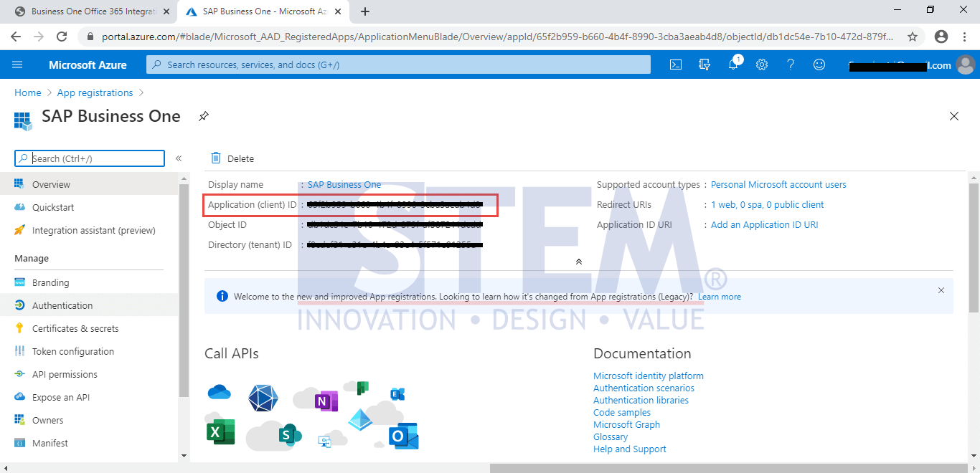Open portal settings gear
980x473 pixels.
[762, 64]
